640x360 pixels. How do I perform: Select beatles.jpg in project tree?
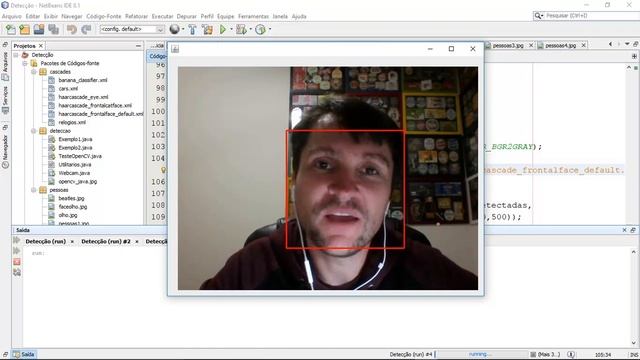click(x=71, y=198)
